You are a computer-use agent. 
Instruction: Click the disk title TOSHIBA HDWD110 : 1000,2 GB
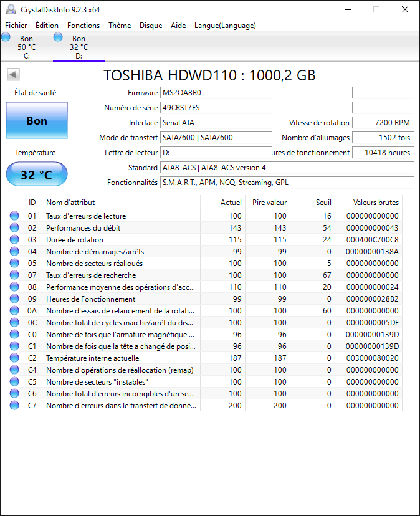[209, 75]
